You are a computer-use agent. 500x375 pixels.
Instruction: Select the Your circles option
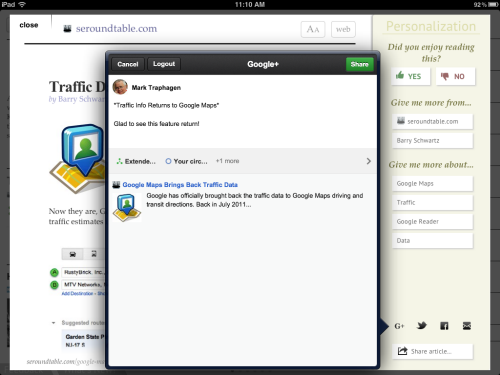point(187,161)
